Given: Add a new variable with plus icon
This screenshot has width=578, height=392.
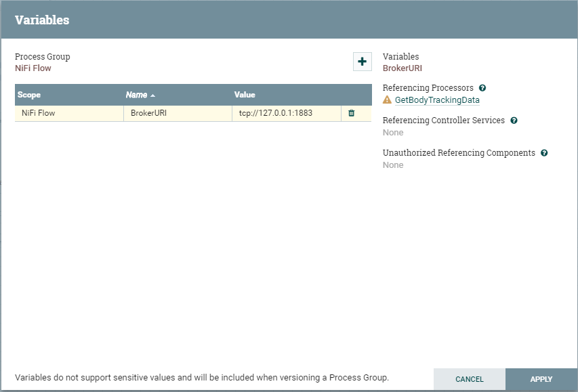Looking at the screenshot, I should coord(362,62).
